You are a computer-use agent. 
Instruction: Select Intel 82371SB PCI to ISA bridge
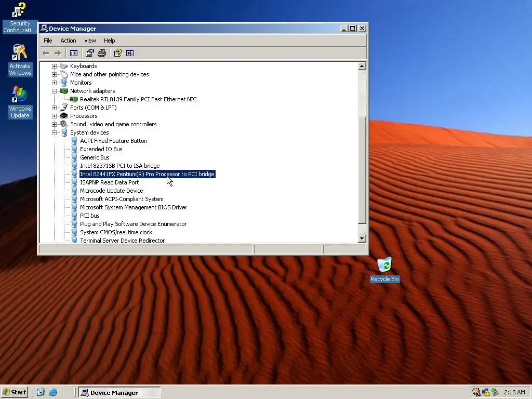pos(120,166)
